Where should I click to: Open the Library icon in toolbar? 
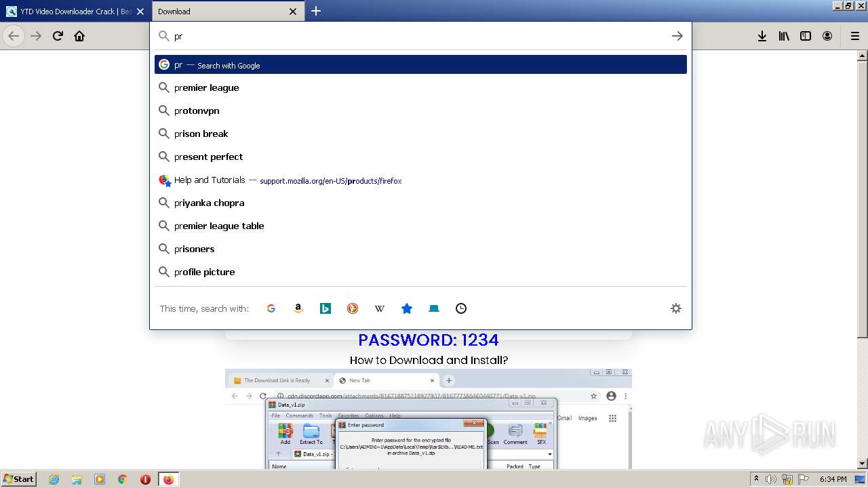tap(784, 36)
